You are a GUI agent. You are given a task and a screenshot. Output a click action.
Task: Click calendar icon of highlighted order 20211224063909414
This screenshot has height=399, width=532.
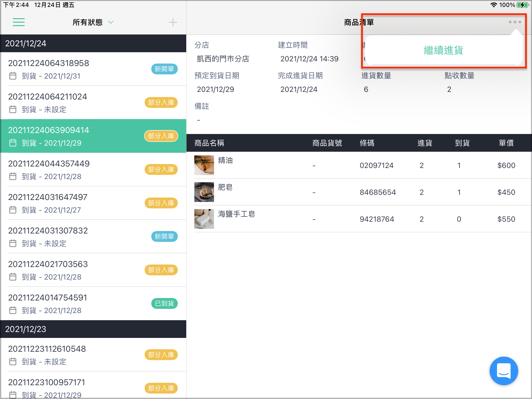coord(13,143)
